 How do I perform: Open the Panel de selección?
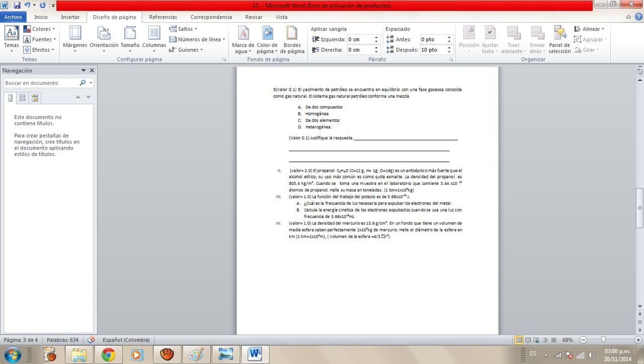[559, 39]
